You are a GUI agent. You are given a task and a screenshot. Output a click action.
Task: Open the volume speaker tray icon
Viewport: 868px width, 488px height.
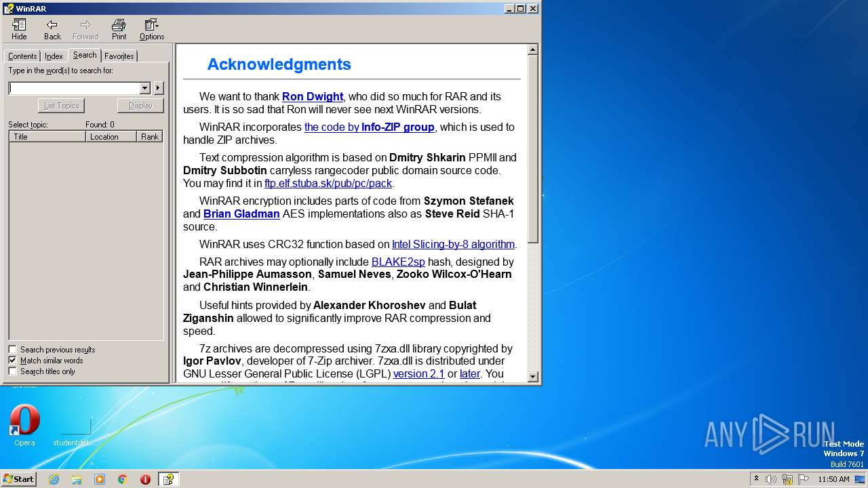(771, 479)
